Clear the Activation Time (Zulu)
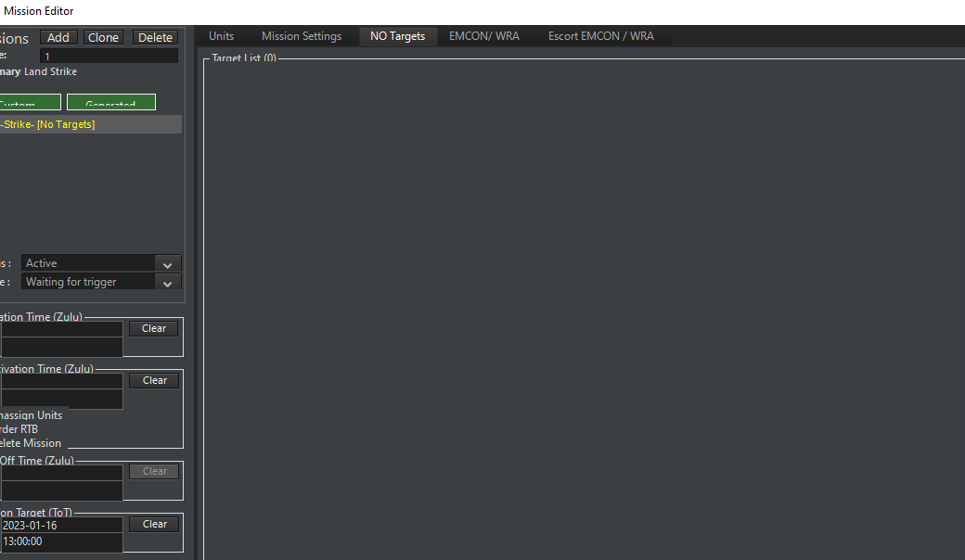This screenshot has height=560, width=965. pos(154,329)
